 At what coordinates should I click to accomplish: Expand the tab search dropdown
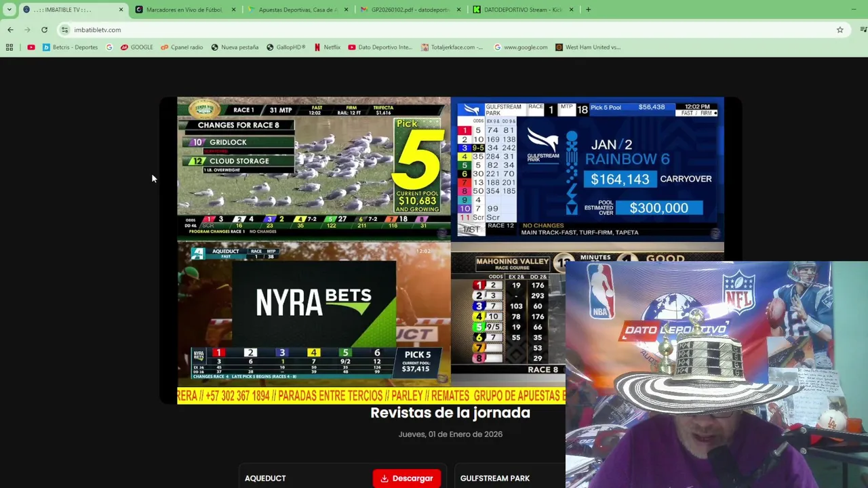pos(9,9)
